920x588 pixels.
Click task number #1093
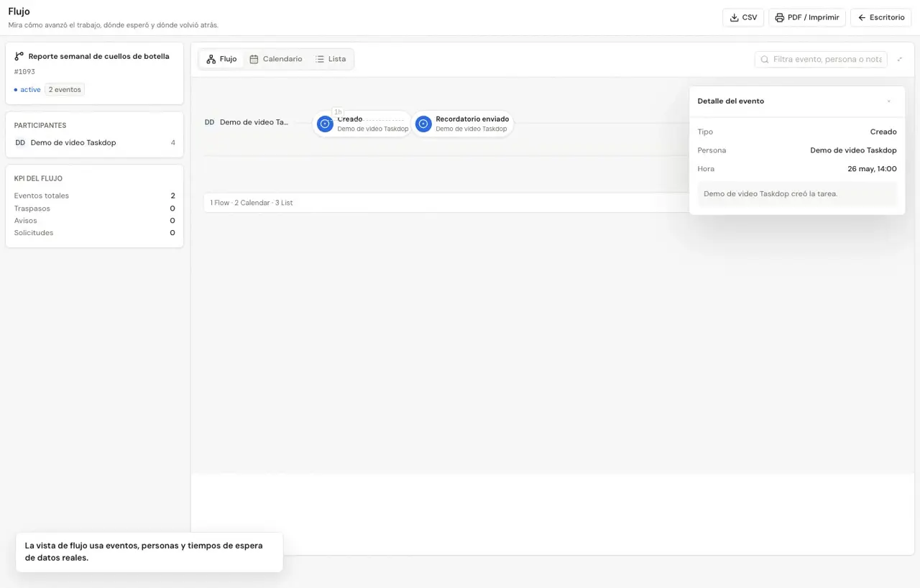(24, 72)
